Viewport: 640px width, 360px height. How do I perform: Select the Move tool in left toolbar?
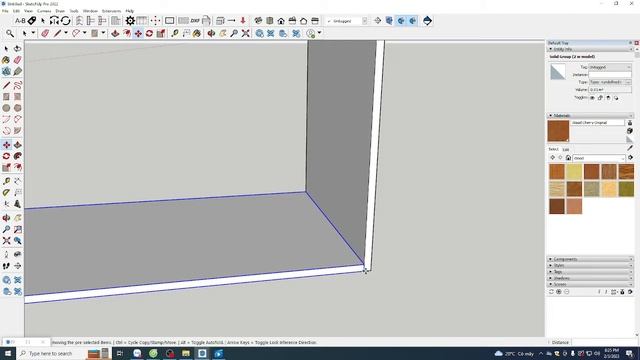(x=7, y=145)
